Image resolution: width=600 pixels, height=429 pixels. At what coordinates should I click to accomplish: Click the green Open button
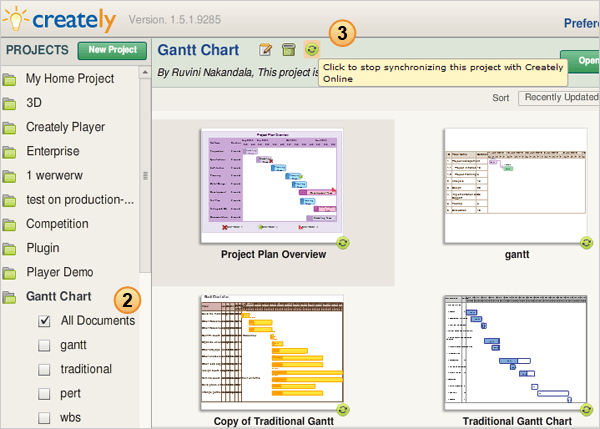[x=580, y=61]
